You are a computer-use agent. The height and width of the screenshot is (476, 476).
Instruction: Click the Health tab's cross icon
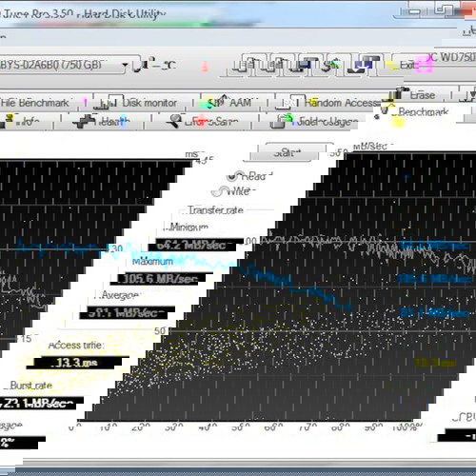pyautogui.click(x=85, y=121)
